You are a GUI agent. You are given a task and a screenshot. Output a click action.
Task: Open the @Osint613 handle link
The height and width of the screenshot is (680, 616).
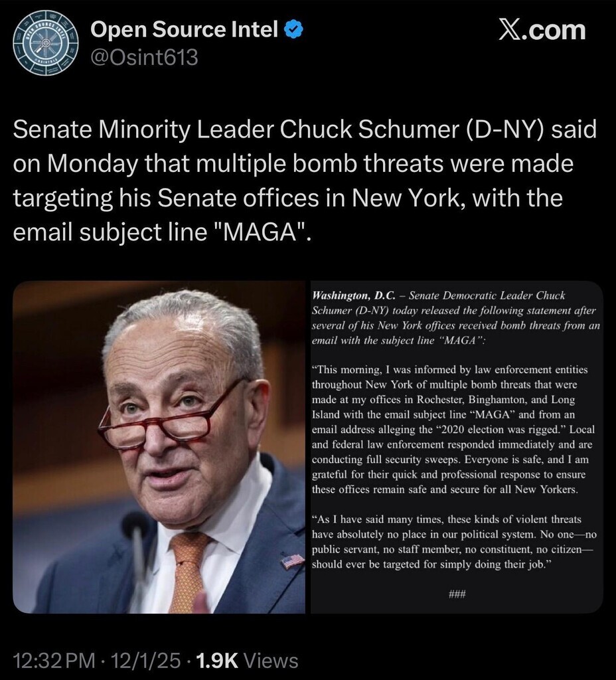pyautogui.click(x=144, y=57)
